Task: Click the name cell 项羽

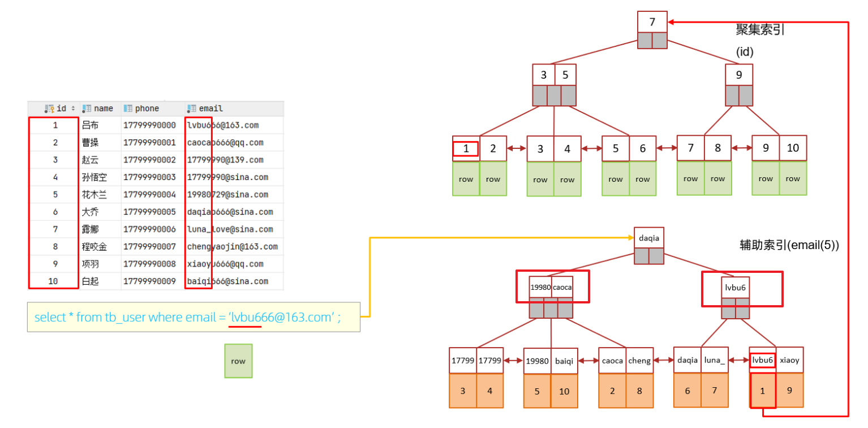Action: (90, 264)
